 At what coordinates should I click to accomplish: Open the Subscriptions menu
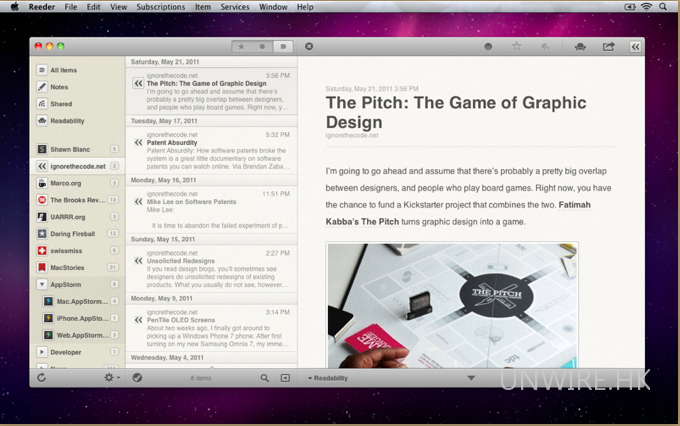[161, 7]
